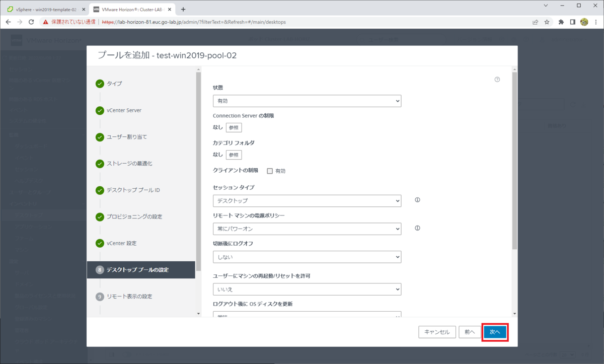Click キャンセル button
The image size is (604, 364).
point(437,332)
